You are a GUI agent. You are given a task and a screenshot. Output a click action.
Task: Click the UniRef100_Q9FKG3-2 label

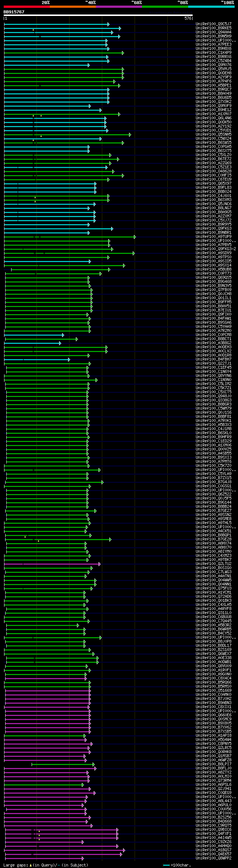point(216,249)
